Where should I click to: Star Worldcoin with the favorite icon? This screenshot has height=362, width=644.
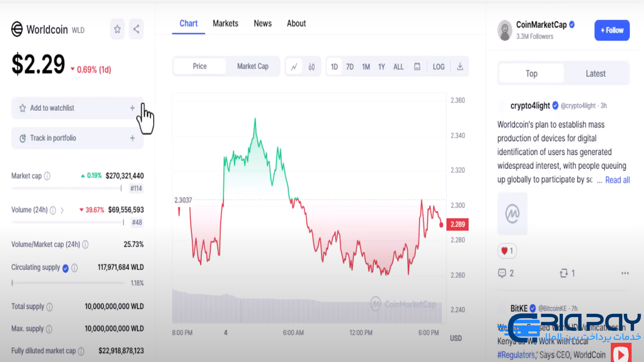pyautogui.click(x=117, y=29)
